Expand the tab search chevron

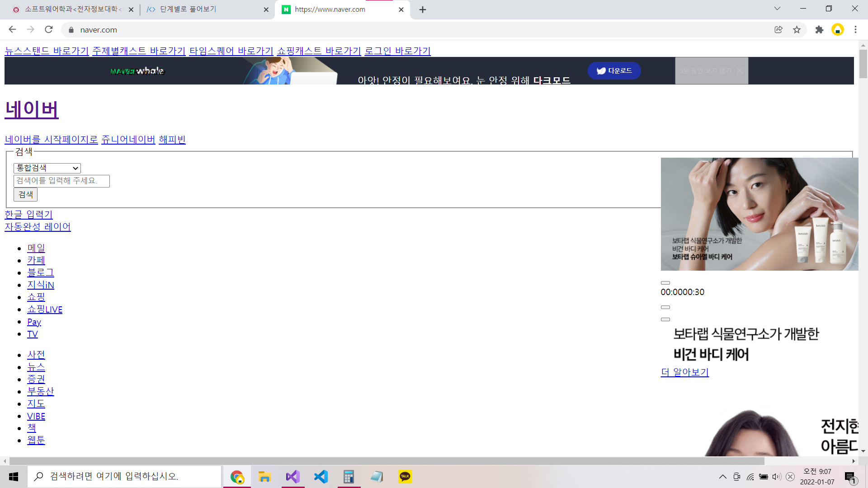click(x=777, y=9)
